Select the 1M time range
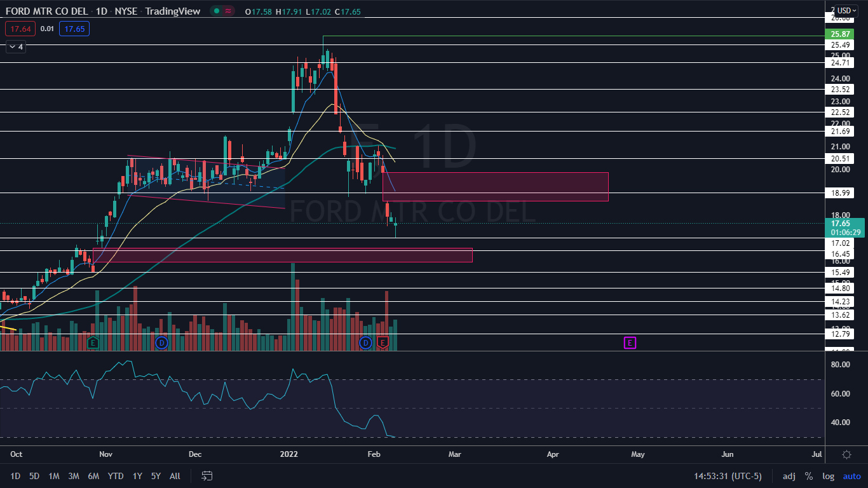This screenshot has height=488, width=868. (54, 476)
